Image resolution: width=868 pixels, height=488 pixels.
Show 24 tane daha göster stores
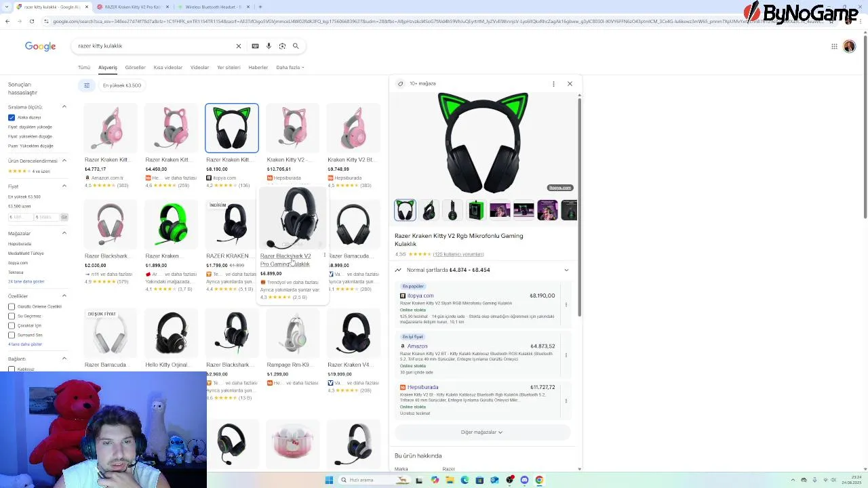coord(26,281)
